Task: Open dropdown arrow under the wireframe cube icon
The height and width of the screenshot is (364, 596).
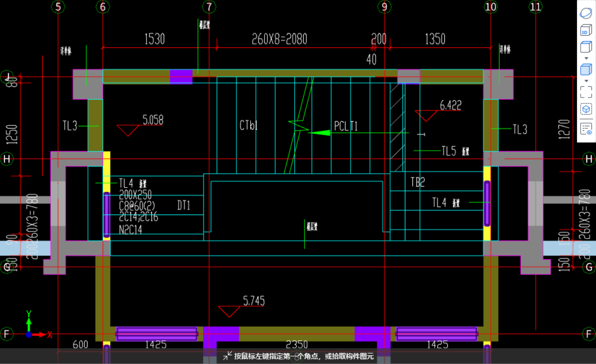Action: (x=586, y=58)
